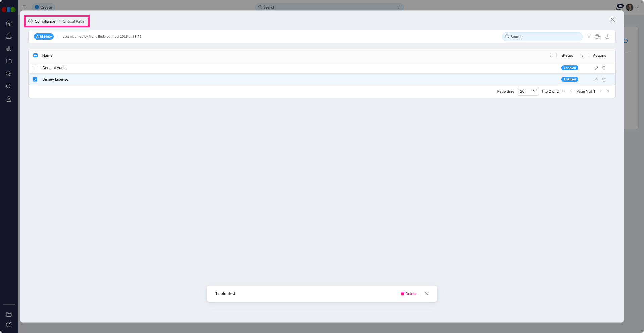
Task: Toggle the select-all checkbox in header
Action: pos(35,55)
